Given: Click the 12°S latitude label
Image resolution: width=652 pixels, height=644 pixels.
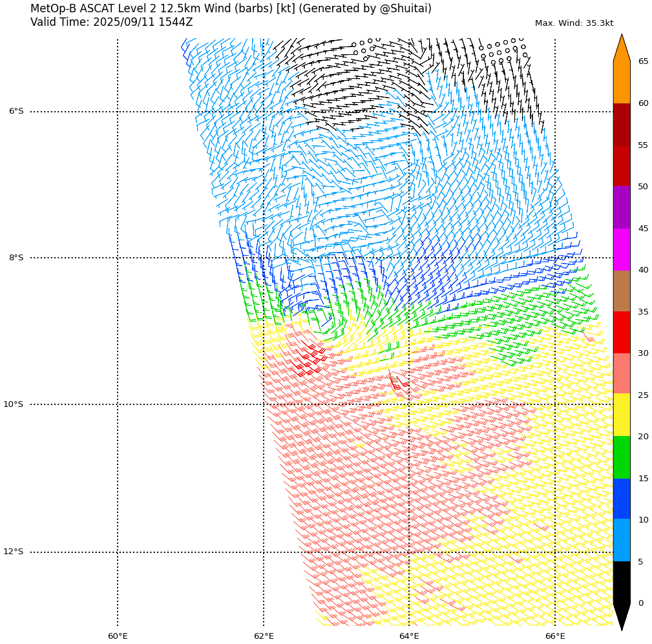Looking at the screenshot, I should (14, 552).
